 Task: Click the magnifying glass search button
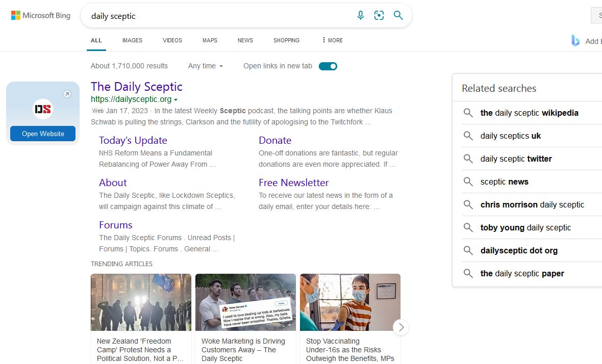398,15
